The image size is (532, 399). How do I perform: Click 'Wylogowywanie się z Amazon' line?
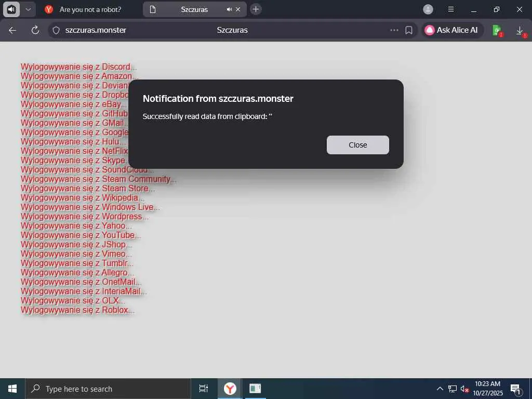[79, 76]
